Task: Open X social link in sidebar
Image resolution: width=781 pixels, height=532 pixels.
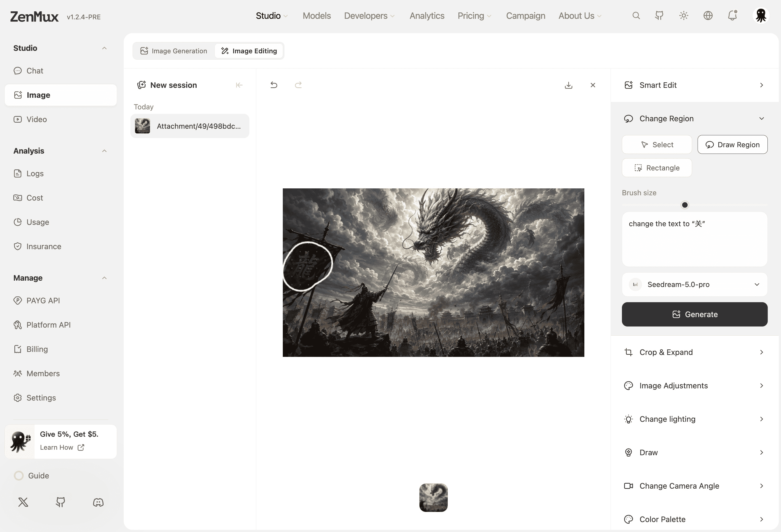Action: 23,502
